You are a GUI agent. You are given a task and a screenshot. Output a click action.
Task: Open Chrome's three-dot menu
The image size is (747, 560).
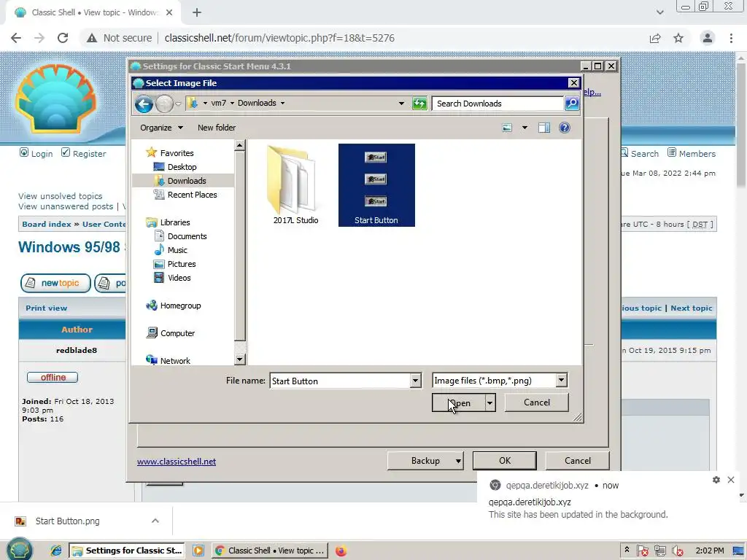[x=731, y=38]
